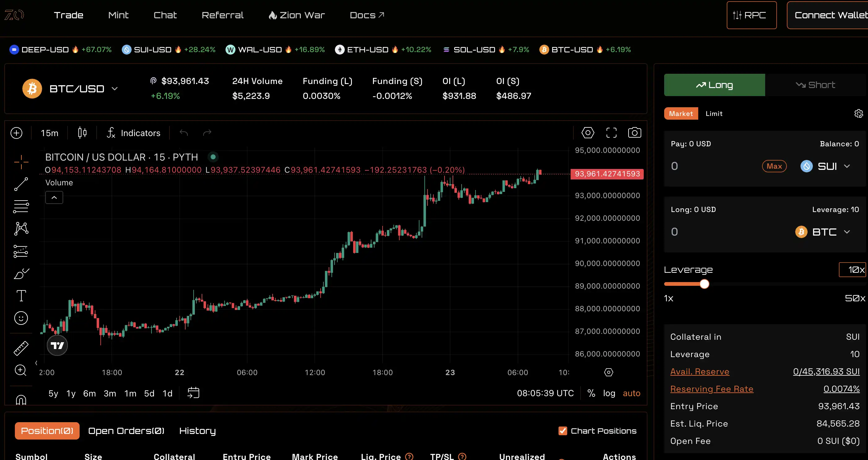Select the trend line drawing tool
The width and height of the screenshot is (868, 460).
21,184
